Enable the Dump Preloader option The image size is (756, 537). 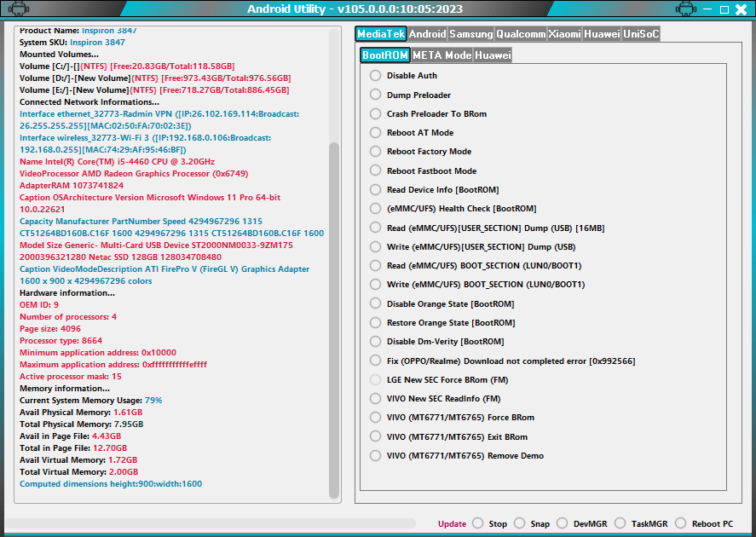[x=374, y=95]
